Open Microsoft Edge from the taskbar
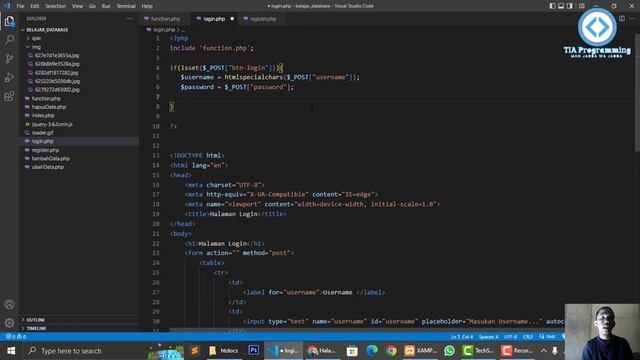The height and width of the screenshot is (360, 640). click(x=372, y=351)
